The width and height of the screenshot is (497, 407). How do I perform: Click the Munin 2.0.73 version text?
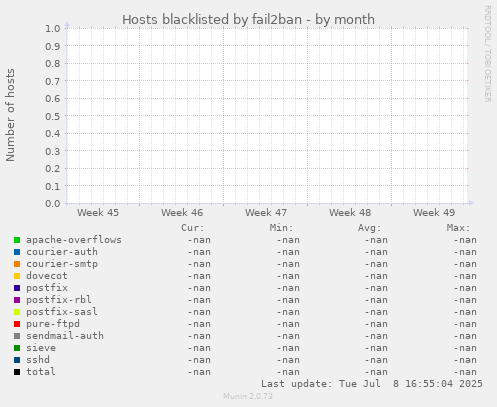point(248,396)
